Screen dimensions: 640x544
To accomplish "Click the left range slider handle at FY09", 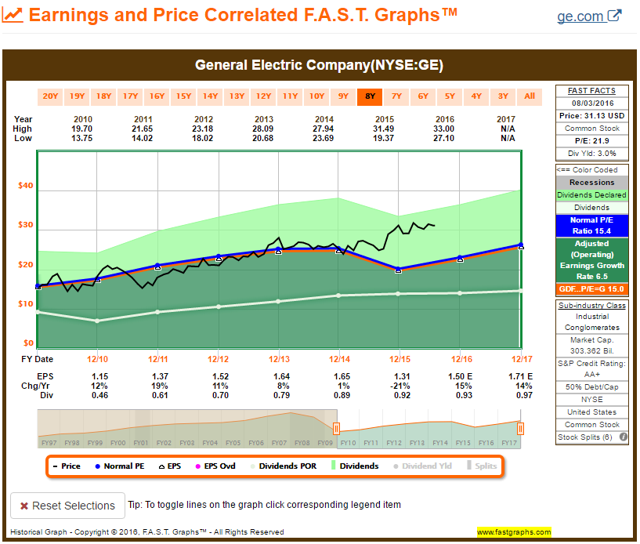I will click(x=336, y=429).
